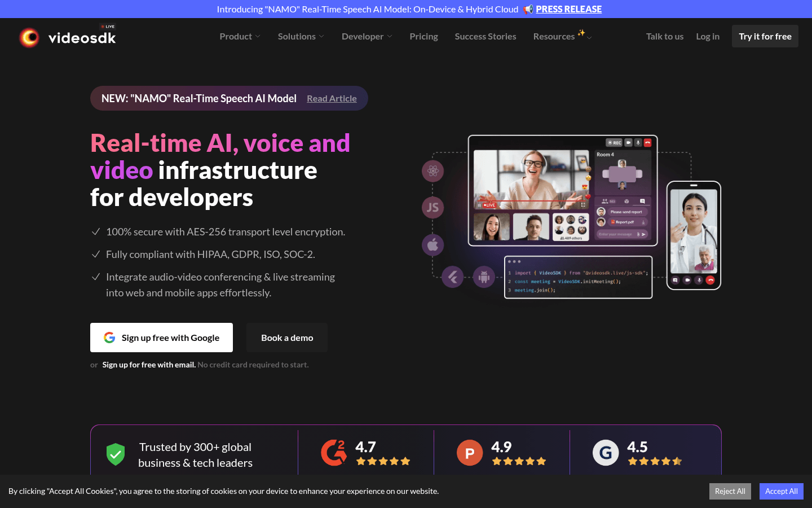Click the REC badge in illustration

point(614,143)
